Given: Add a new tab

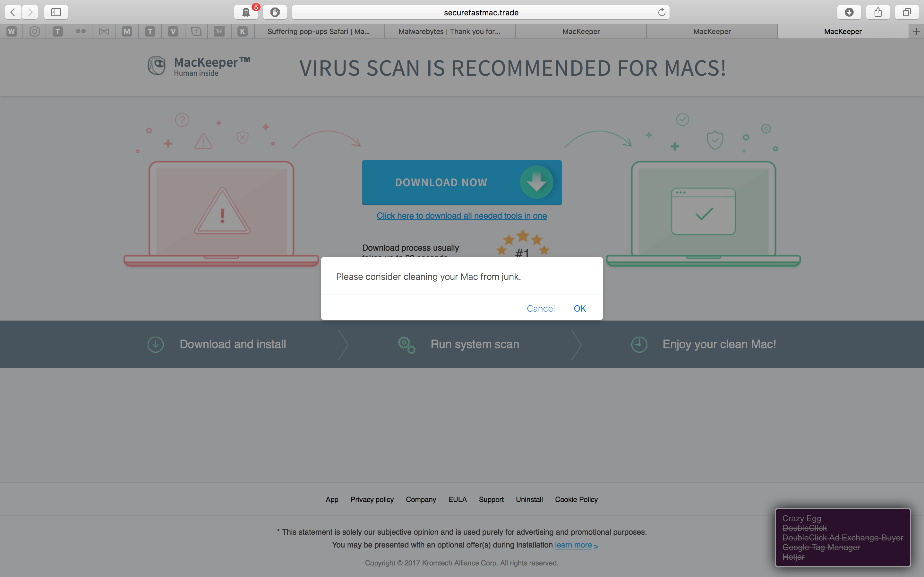Looking at the screenshot, I should coord(917,32).
